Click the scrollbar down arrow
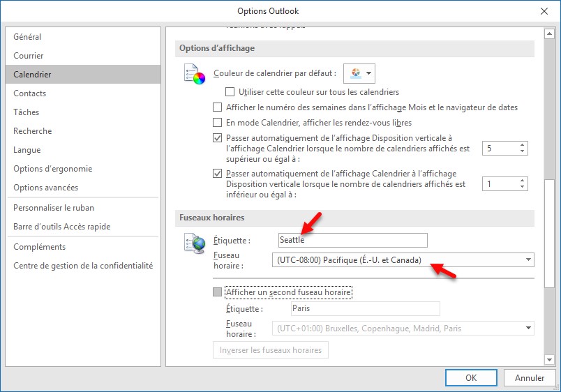Image resolution: width=561 pixels, height=392 pixels. point(549,359)
